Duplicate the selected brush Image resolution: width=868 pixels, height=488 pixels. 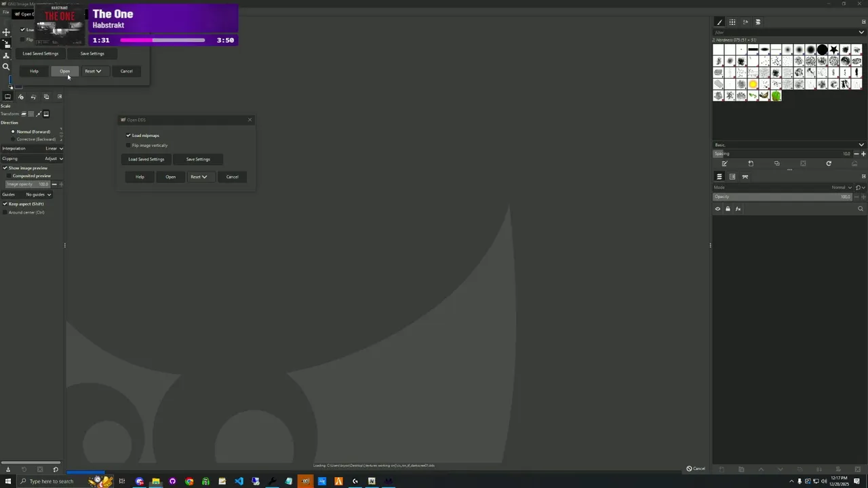(x=776, y=163)
